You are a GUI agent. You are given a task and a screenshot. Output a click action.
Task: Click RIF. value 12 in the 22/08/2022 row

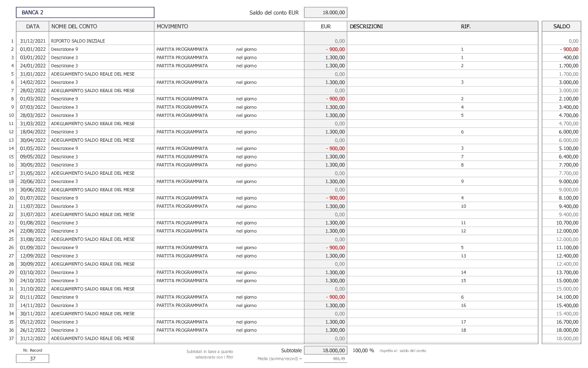click(x=464, y=231)
